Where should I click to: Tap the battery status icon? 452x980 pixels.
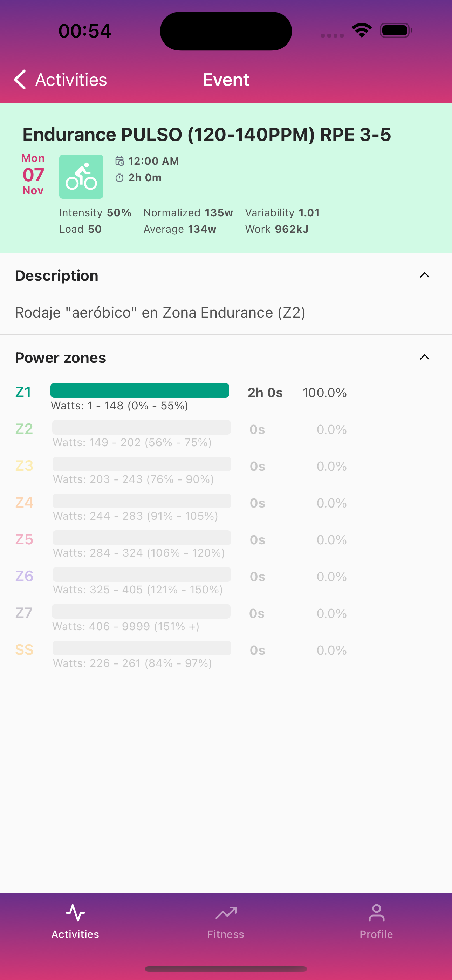point(396,30)
